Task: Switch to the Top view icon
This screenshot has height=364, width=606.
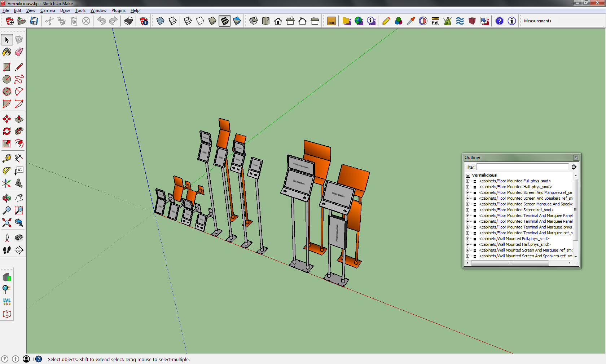Action: (x=266, y=21)
